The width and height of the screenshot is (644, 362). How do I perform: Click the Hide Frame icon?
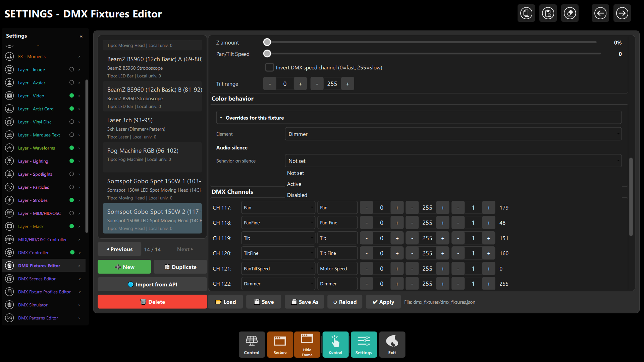(x=307, y=345)
